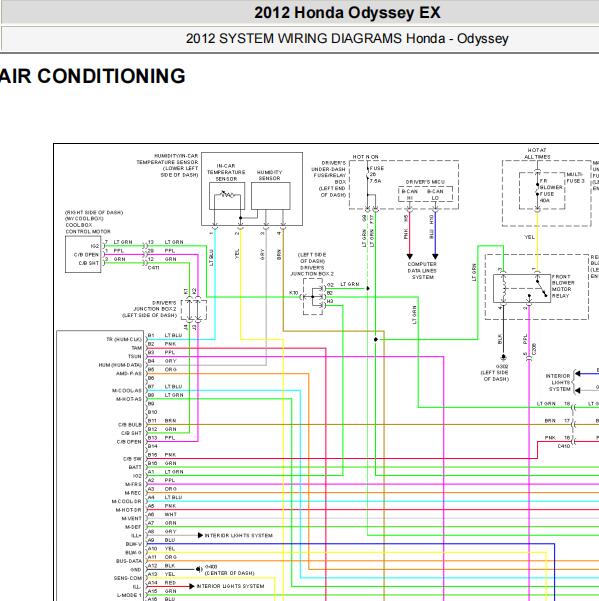The image size is (599, 601).
Task: Click the 'M-HOT-AS' pin label
Action: tap(129, 399)
